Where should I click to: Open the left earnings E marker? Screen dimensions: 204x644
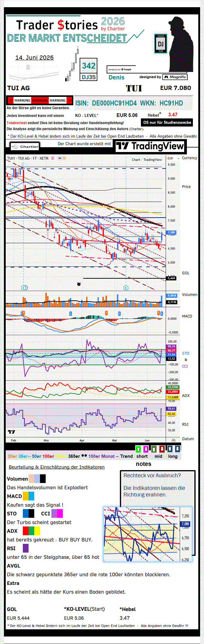click(x=24, y=288)
